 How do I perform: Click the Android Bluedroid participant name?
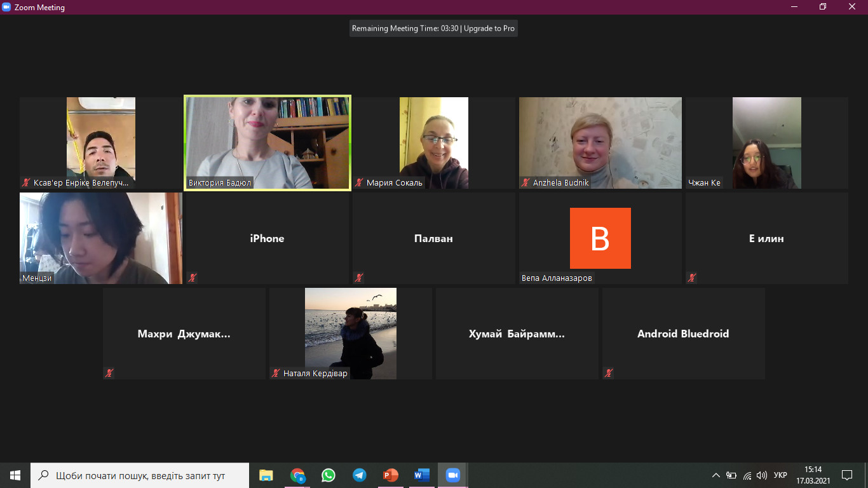(x=684, y=334)
